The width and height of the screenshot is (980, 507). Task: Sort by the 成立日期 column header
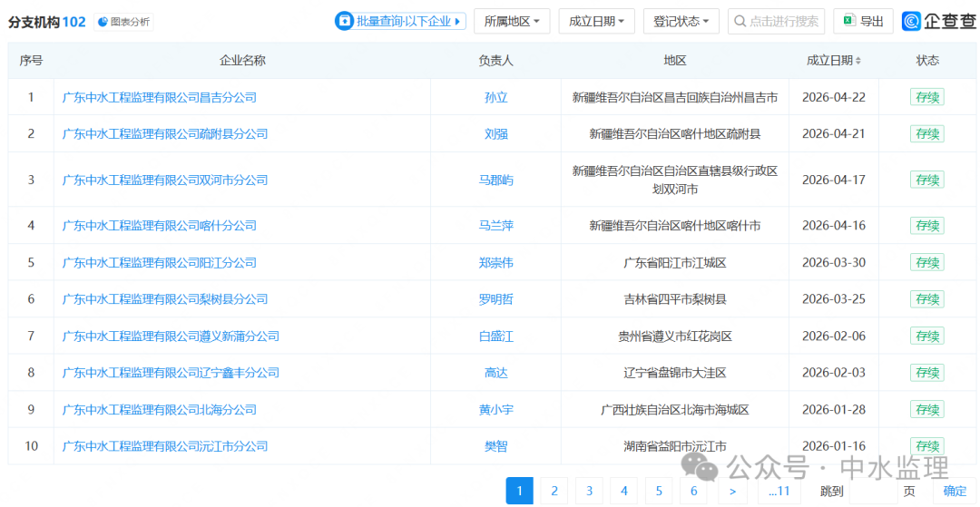(x=834, y=61)
